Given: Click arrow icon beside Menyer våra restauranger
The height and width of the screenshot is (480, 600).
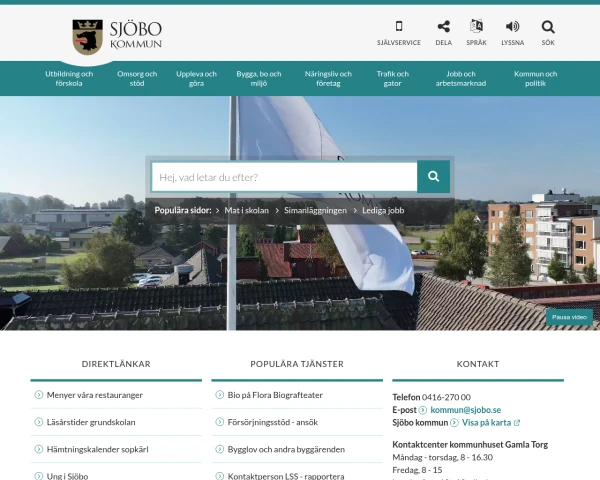Looking at the screenshot, I should pos(39,395).
